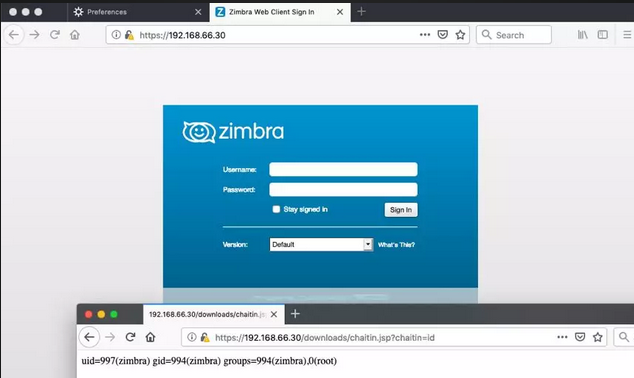Show sidebars icon in top toolbar
The width and height of the screenshot is (634, 378).
[602, 35]
